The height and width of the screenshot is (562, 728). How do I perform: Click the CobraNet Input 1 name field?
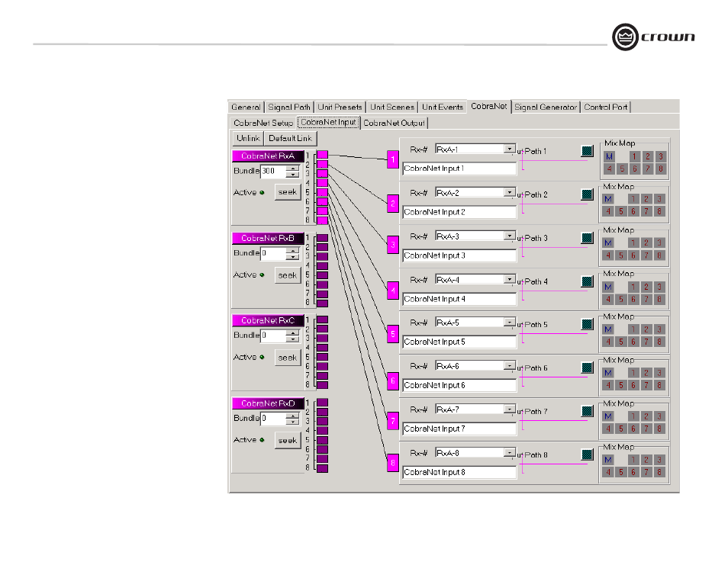click(x=459, y=169)
